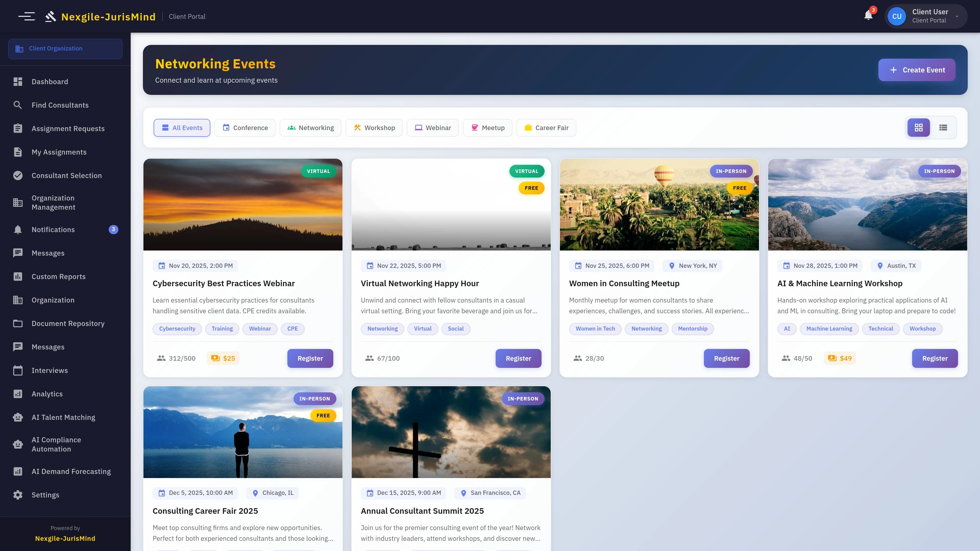The height and width of the screenshot is (551, 980).
Task: Open Messages via the chat bubble icon
Action: tap(18, 253)
